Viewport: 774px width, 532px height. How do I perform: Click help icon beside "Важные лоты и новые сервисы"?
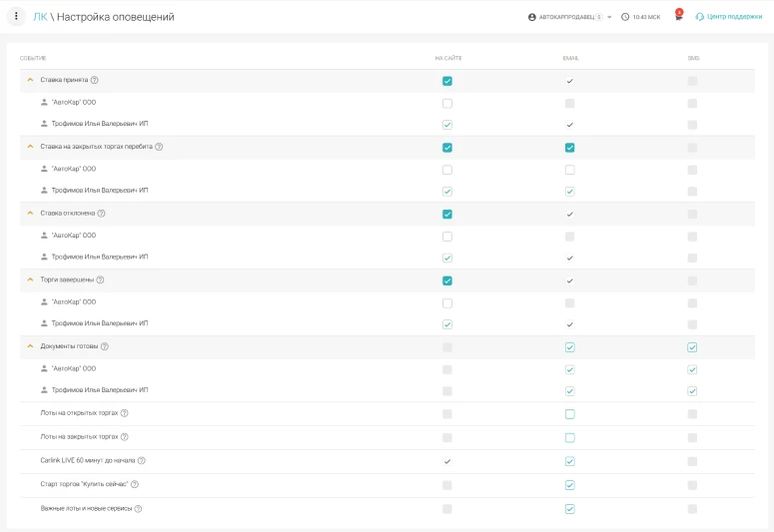tap(138, 509)
